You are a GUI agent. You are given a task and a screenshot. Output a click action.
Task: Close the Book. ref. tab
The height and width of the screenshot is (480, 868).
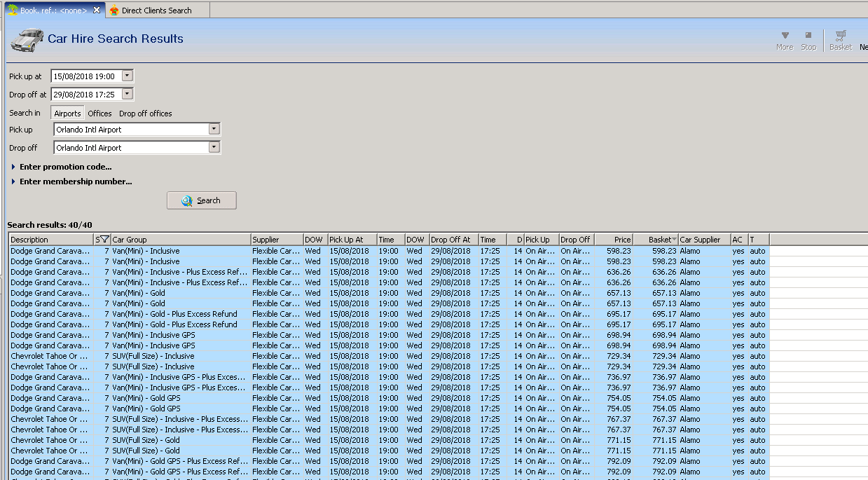click(97, 10)
